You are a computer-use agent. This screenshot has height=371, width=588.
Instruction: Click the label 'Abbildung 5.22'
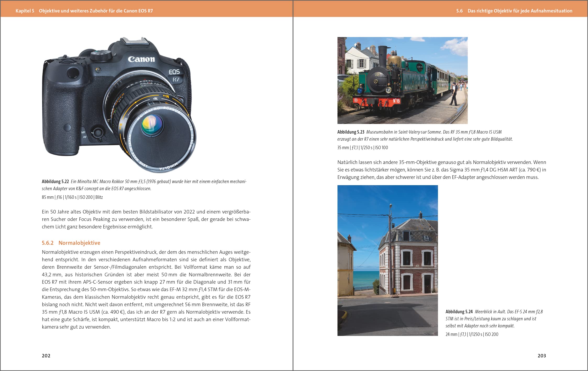(55, 181)
